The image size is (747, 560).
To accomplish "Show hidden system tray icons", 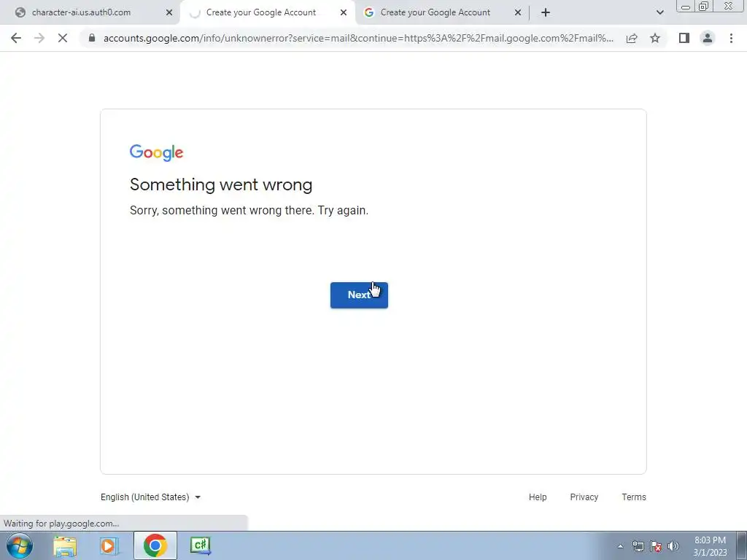I will [x=620, y=547].
